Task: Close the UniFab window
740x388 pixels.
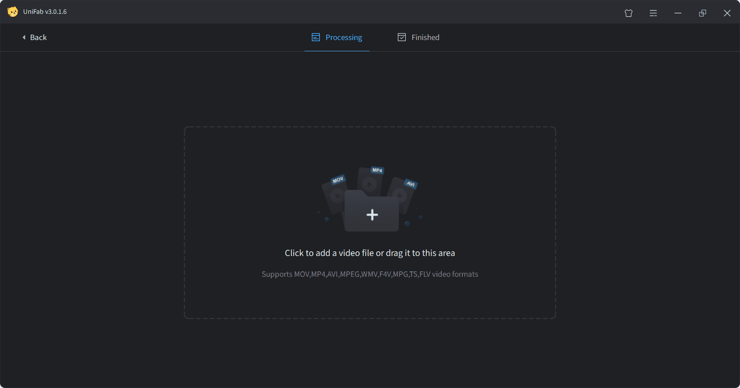Action: (x=727, y=13)
